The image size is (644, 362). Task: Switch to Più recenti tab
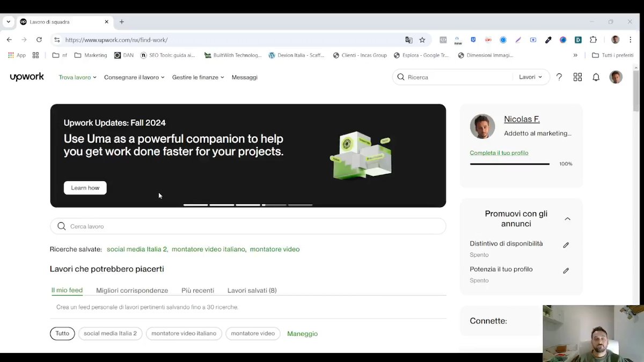pyautogui.click(x=198, y=291)
